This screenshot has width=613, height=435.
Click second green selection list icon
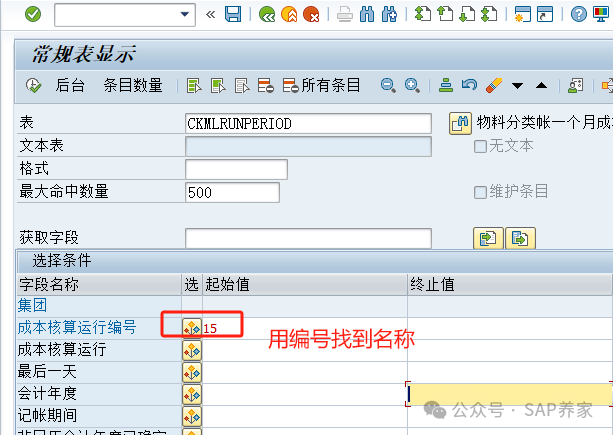click(218, 85)
